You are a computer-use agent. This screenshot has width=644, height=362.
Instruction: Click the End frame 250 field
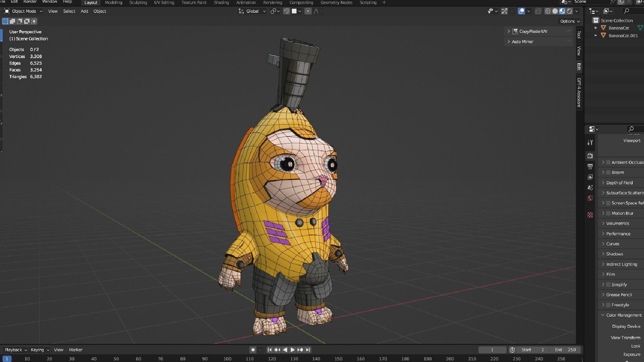click(x=565, y=350)
